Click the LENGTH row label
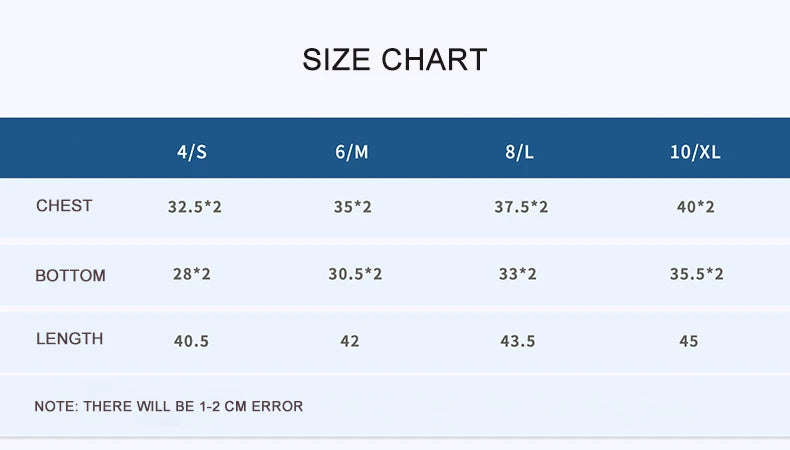790x450 pixels. pos(69,339)
